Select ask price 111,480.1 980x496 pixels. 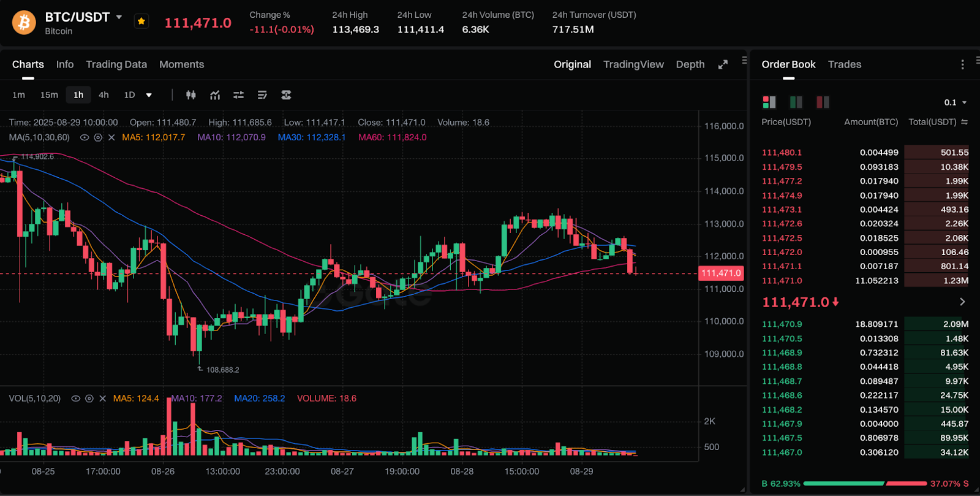[782, 153]
